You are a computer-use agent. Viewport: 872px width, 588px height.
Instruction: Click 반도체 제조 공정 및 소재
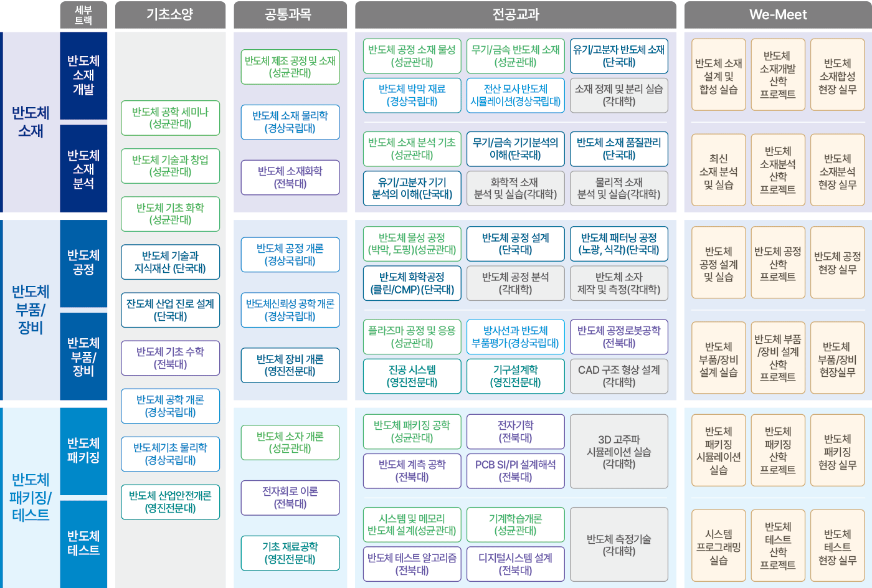pyautogui.click(x=290, y=67)
